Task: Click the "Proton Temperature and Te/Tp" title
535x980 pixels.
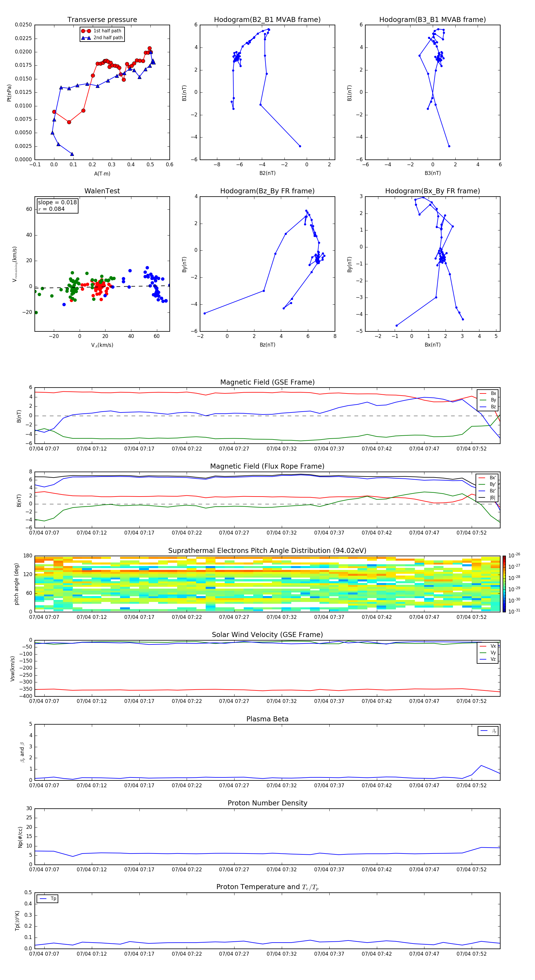Action: point(267,887)
